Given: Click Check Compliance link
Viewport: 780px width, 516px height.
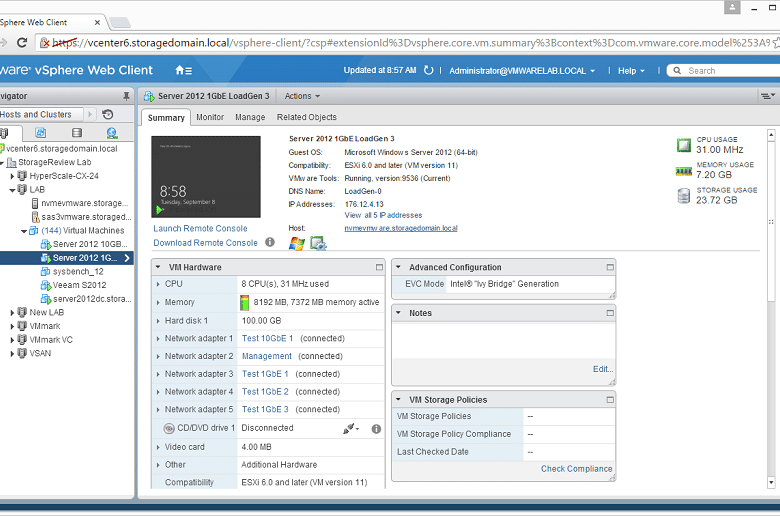Looking at the screenshot, I should pos(577,469).
